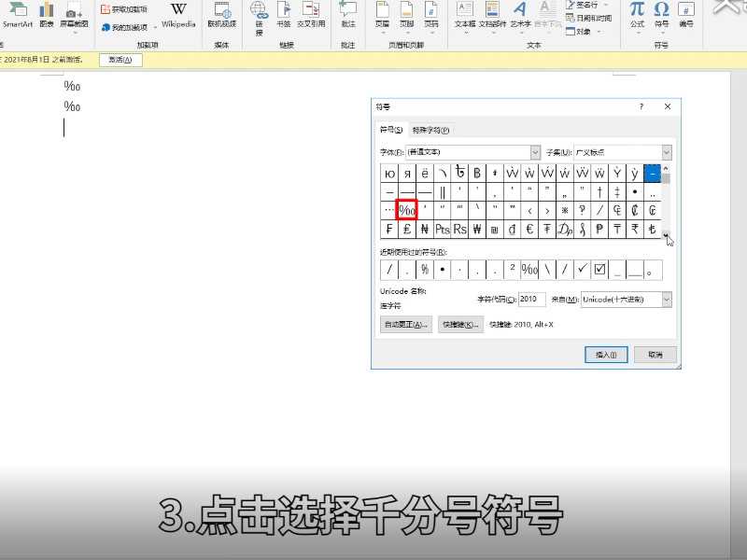Click the 书签 bookmark icon
The width and height of the screenshot is (747, 560).
[283, 14]
